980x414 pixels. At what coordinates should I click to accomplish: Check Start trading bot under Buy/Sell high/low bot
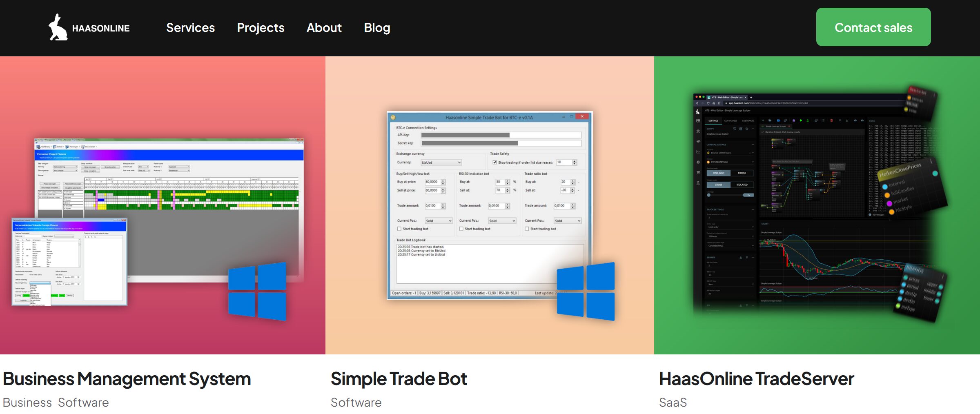point(399,229)
